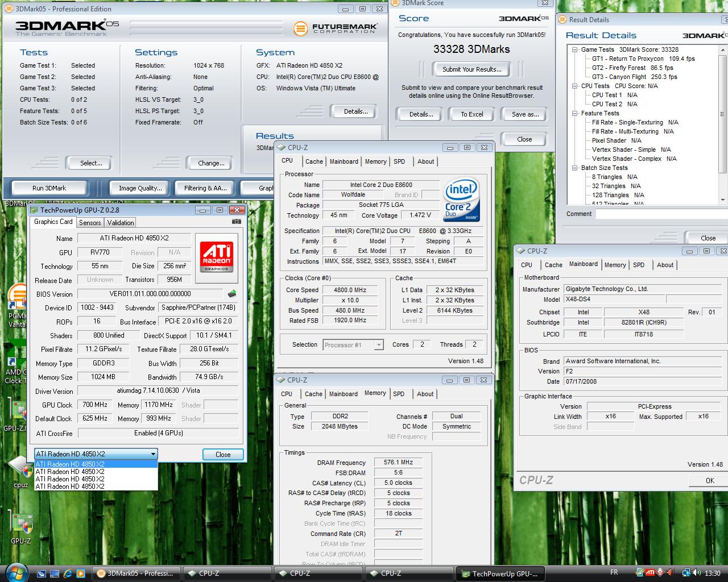728x582 pixels.
Task: Collapse the Game Tests tree node
Action: [575, 49]
